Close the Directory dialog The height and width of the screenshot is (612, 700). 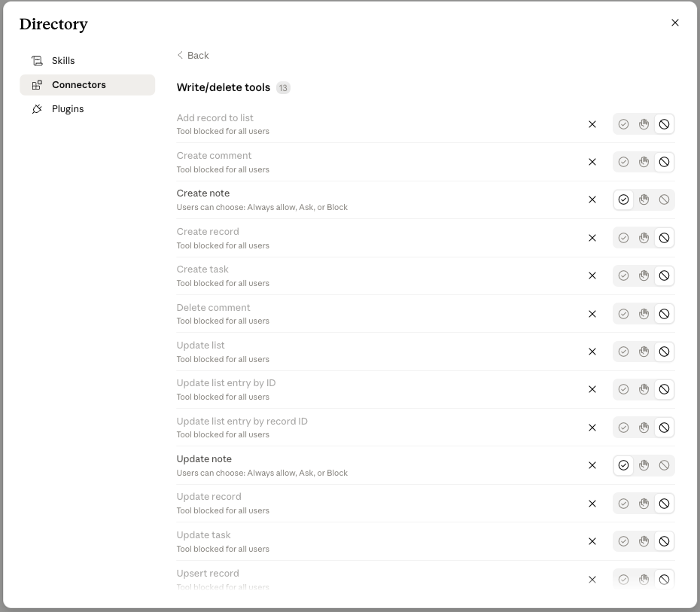[x=675, y=23]
